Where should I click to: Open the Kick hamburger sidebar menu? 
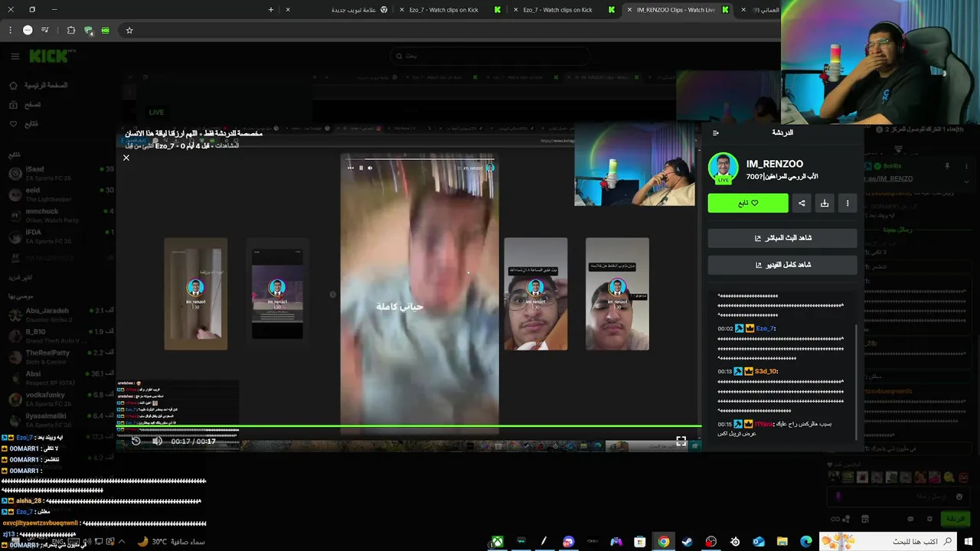[x=15, y=56]
